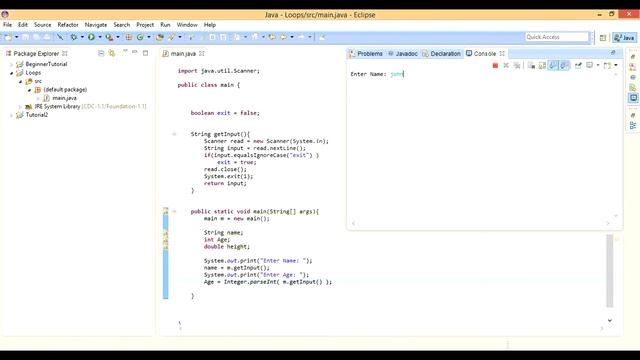The image size is (640, 360).
Task: Open Display Selected Console dropdown arrow
Action: coord(598,65)
